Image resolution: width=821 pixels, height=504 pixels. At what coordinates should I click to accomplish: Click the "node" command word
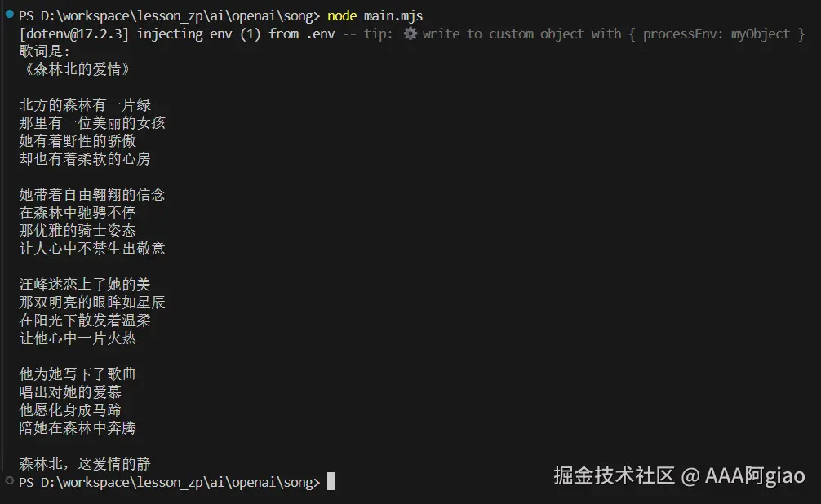coord(342,15)
